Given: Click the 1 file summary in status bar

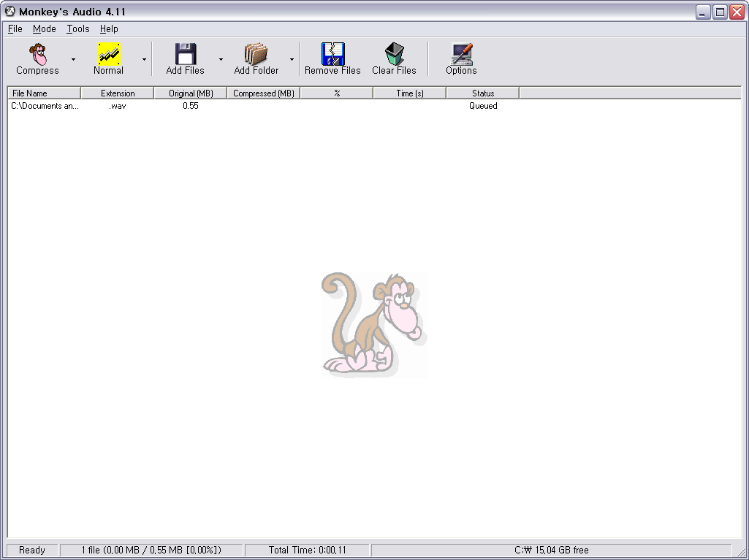Looking at the screenshot, I should [151, 550].
